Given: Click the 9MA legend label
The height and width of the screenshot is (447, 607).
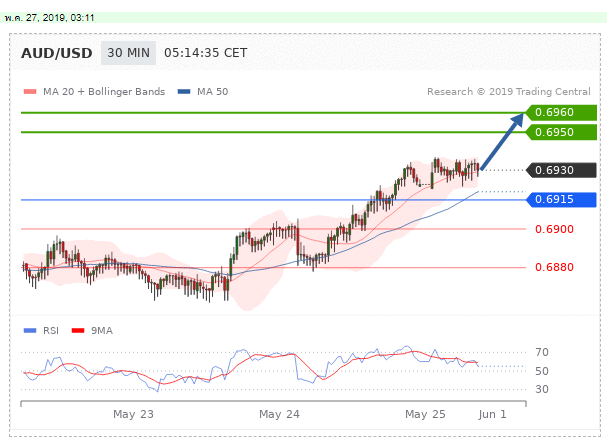Looking at the screenshot, I should click(102, 331).
